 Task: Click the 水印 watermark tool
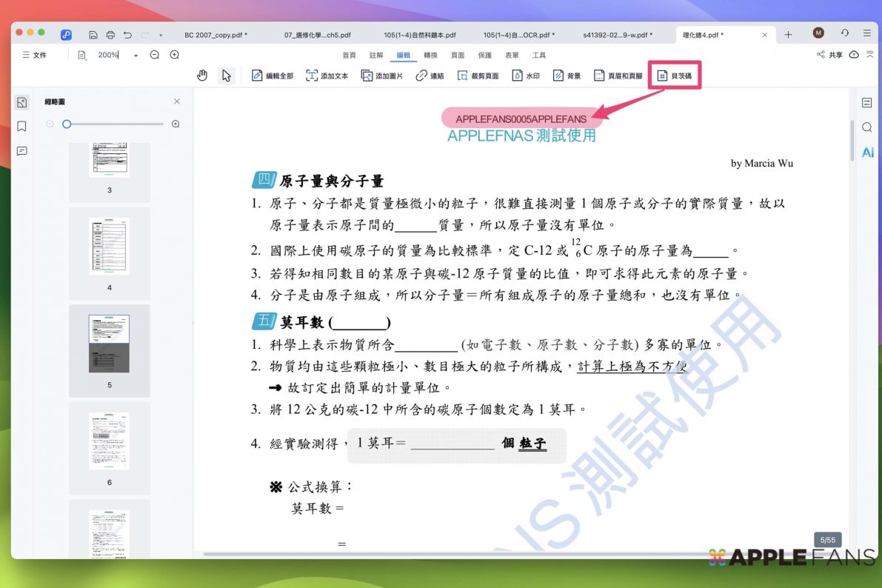(526, 76)
